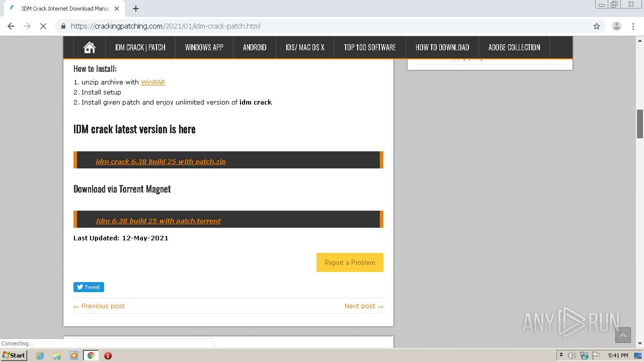The image size is (644, 362).
Task: Open Chrome three-dot menu
Action: pyautogui.click(x=632, y=26)
